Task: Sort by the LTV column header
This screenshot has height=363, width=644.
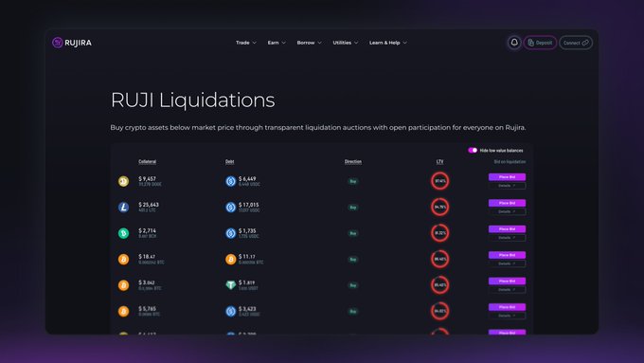Action: pyautogui.click(x=439, y=161)
